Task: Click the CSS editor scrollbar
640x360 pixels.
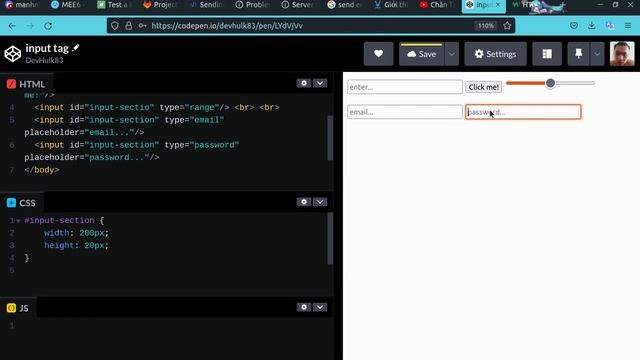Action: (330, 239)
